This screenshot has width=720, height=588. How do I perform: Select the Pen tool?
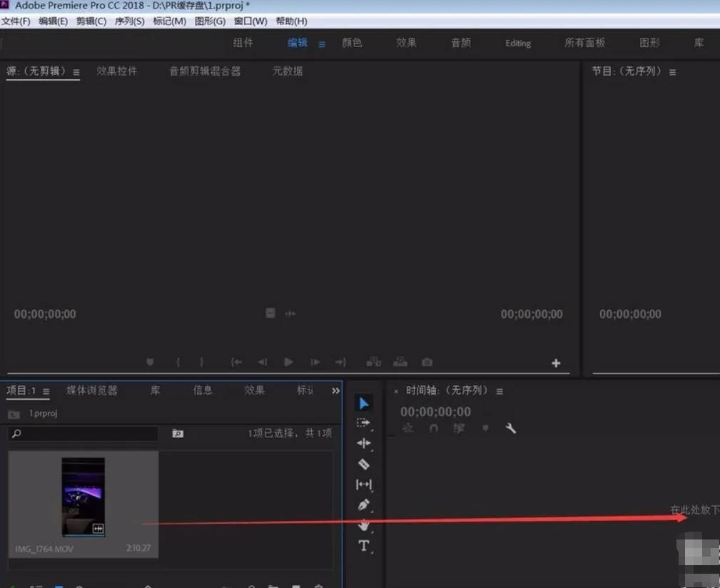tap(363, 505)
